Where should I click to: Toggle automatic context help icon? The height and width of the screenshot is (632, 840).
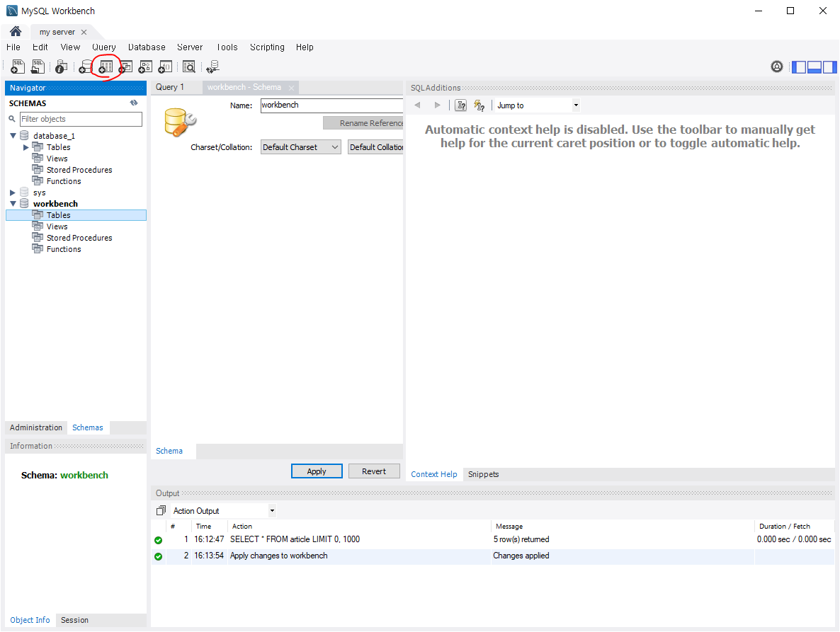[479, 105]
